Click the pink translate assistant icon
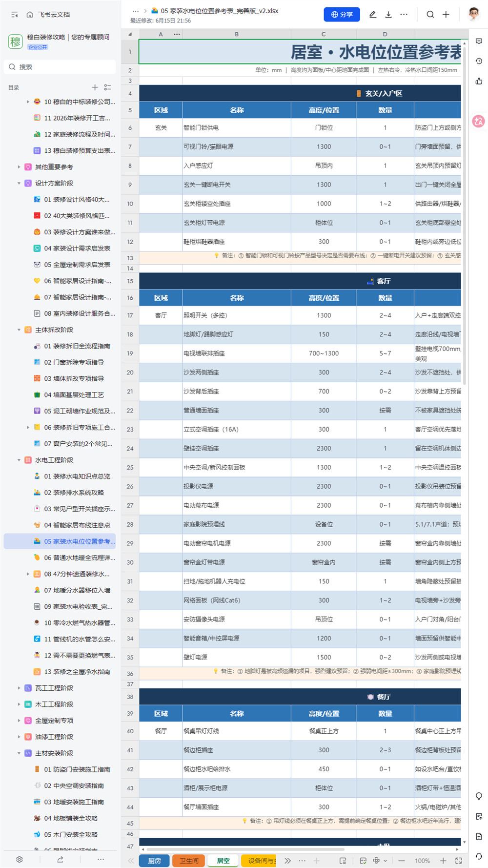The image size is (488, 868). [479, 122]
